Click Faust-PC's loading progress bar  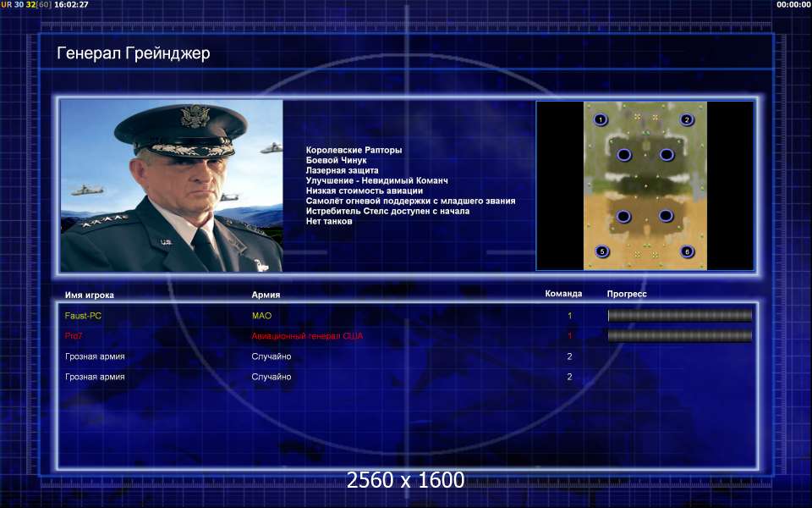[x=679, y=315]
